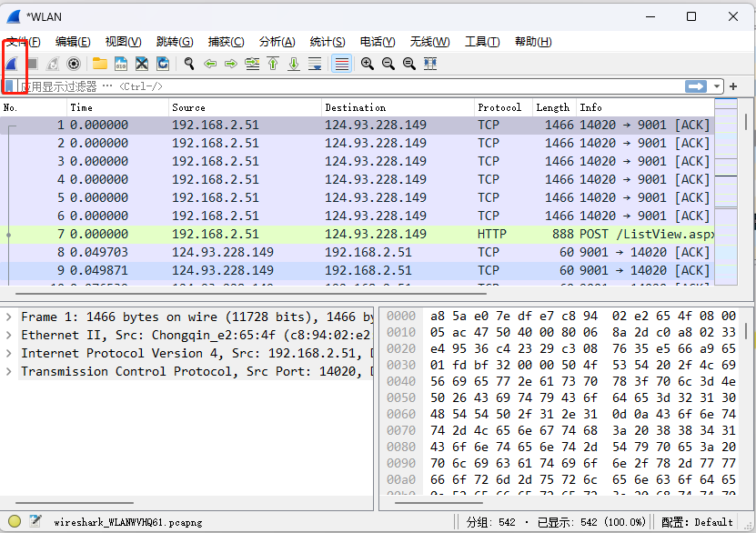This screenshot has width=756, height=533.
Task: Select packet number 3 row
Action: click(357, 161)
